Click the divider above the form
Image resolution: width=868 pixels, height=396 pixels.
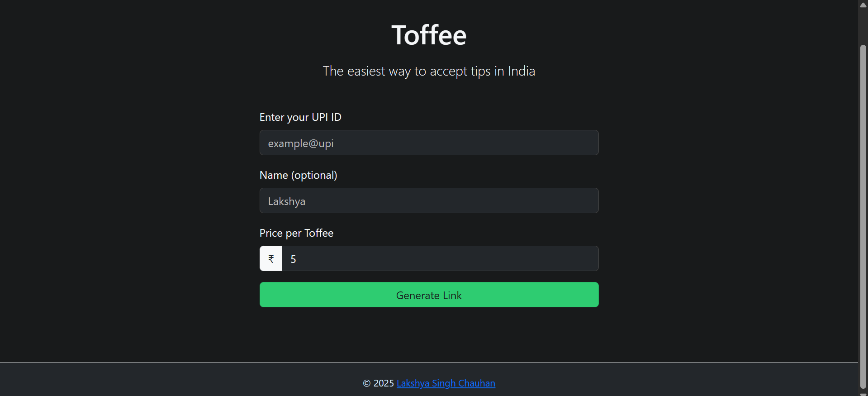pos(429,96)
